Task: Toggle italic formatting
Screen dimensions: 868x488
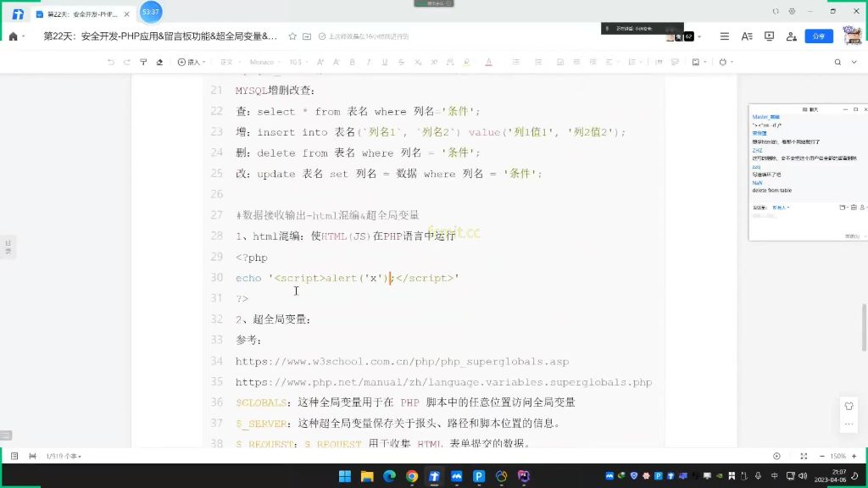Action: click(368, 62)
